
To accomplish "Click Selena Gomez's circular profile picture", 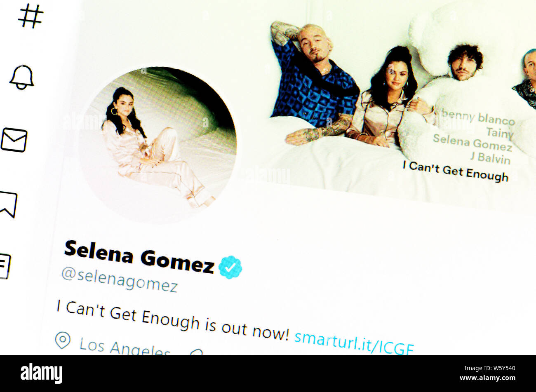I will [158, 143].
